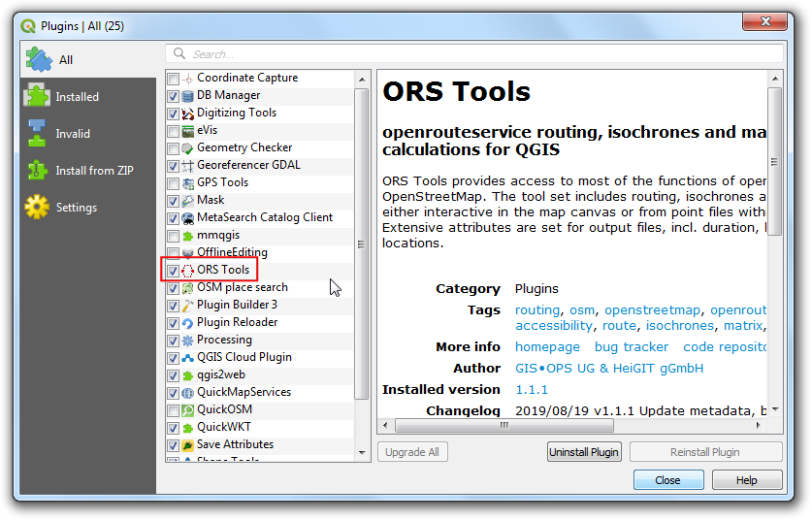This screenshot has height=520, width=812.
Task: Click the QGIS Cloud Plugin icon
Action: (187, 357)
